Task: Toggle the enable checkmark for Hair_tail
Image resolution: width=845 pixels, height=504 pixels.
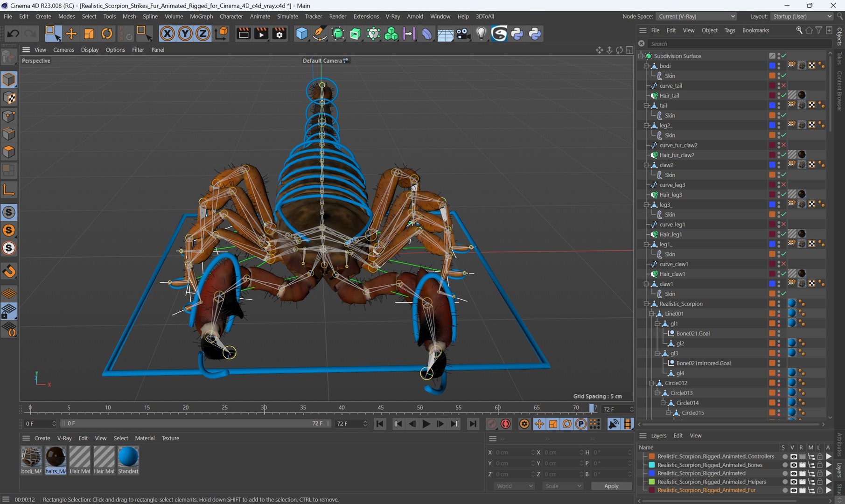Action: coord(784,96)
